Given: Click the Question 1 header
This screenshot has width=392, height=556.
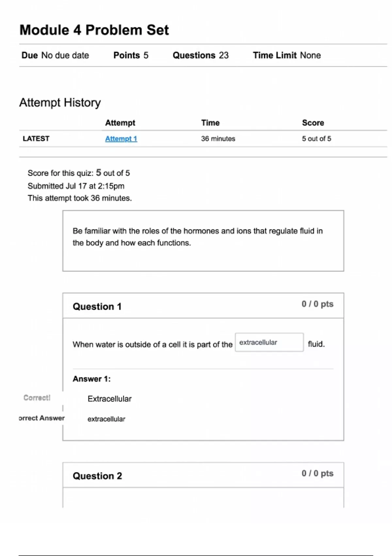Looking at the screenshot, I should [x=97, y=306].
